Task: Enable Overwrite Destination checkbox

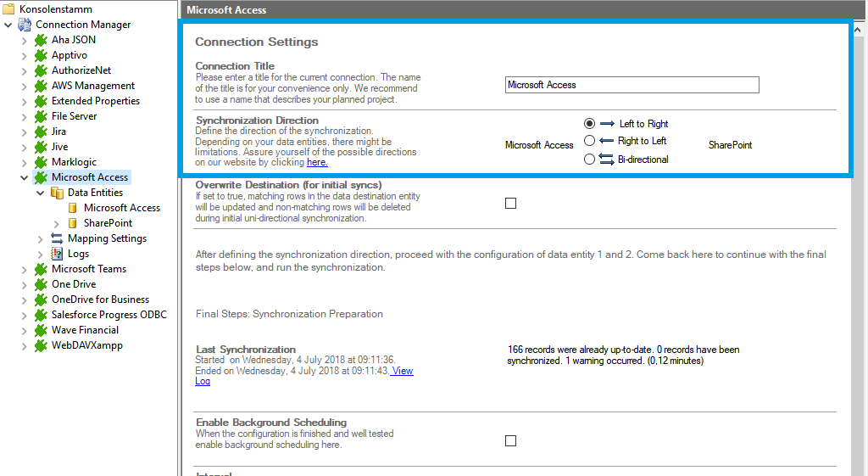Action: point(510,204)
